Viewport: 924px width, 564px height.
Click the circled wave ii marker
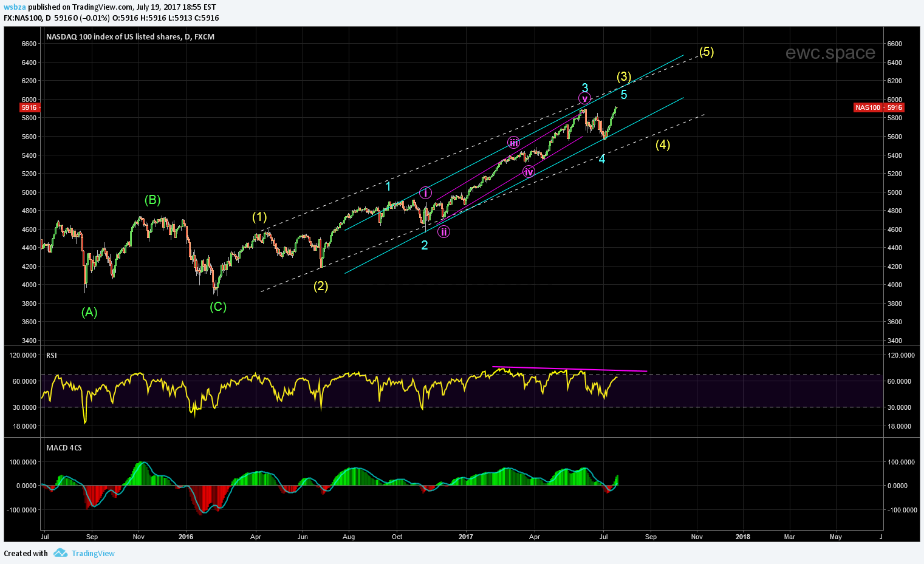(x=444, y=231)
